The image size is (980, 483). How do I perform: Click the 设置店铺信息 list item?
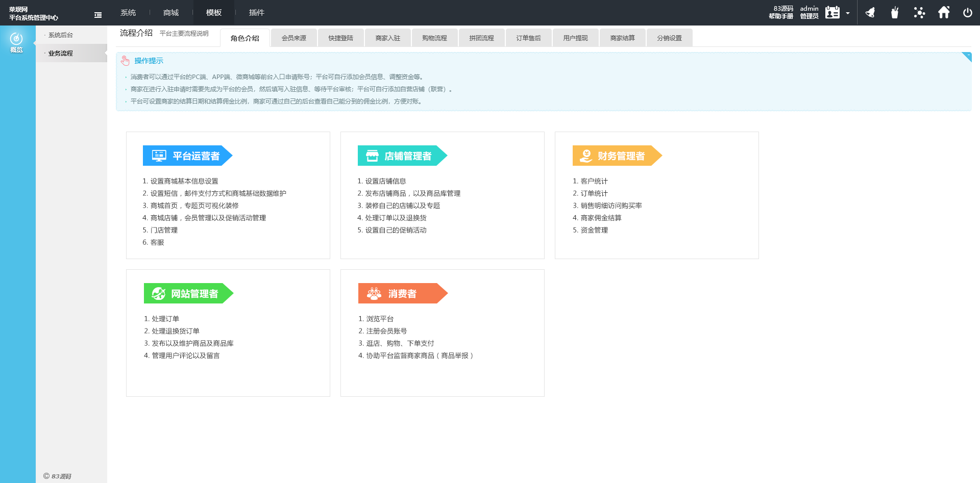tap(382, 181)
